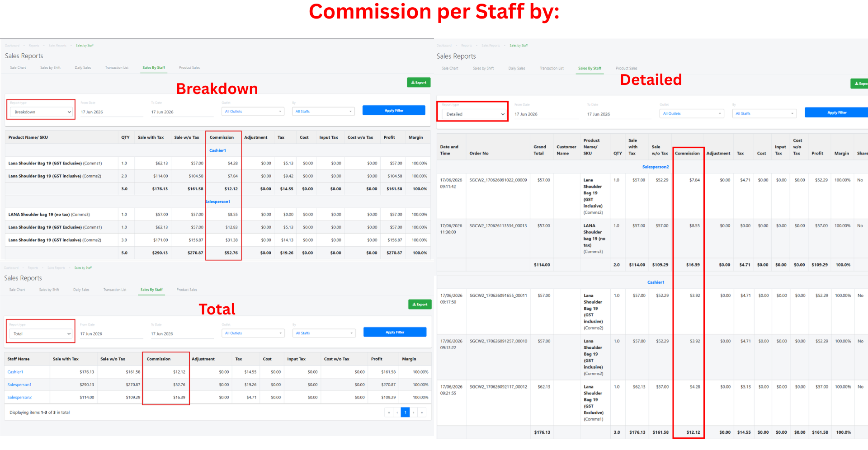The width and height of the screenshot is (868, 450).
Task: Go to the last page in pagination
Action: [x=422, y=412]
